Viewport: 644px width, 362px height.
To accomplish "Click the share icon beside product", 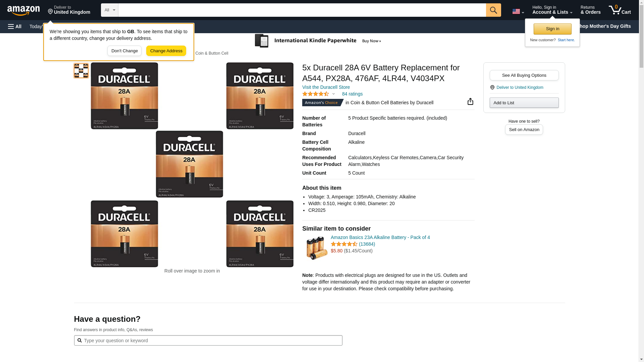I will pos(470,102).
